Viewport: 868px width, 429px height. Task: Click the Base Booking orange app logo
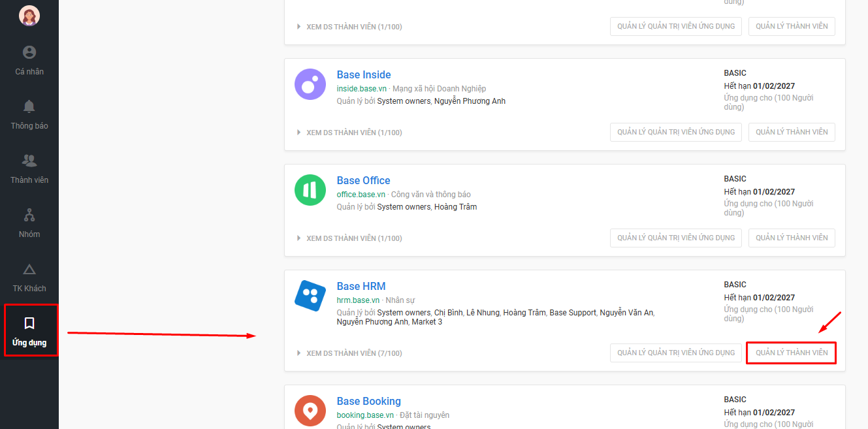coord(310,411)
